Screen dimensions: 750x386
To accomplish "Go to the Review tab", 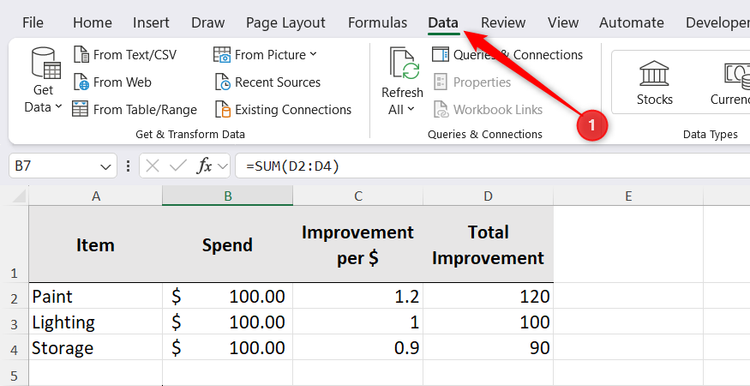I will tap(503, 22).
